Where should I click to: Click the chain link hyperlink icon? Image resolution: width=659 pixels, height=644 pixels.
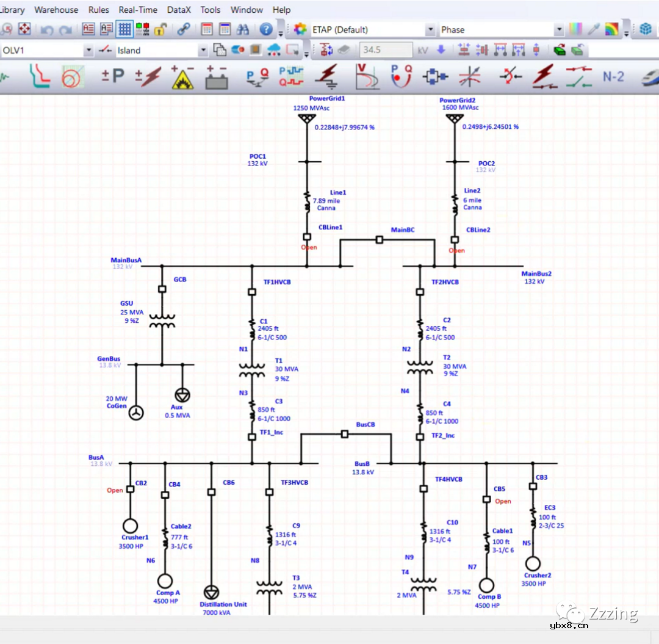(x=184, y=29)
